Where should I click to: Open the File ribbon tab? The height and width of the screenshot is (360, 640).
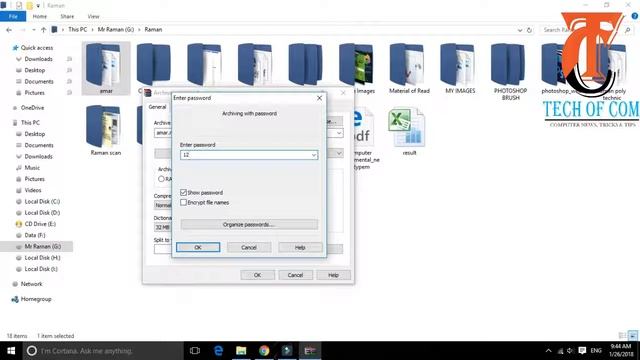click(13, 16)
